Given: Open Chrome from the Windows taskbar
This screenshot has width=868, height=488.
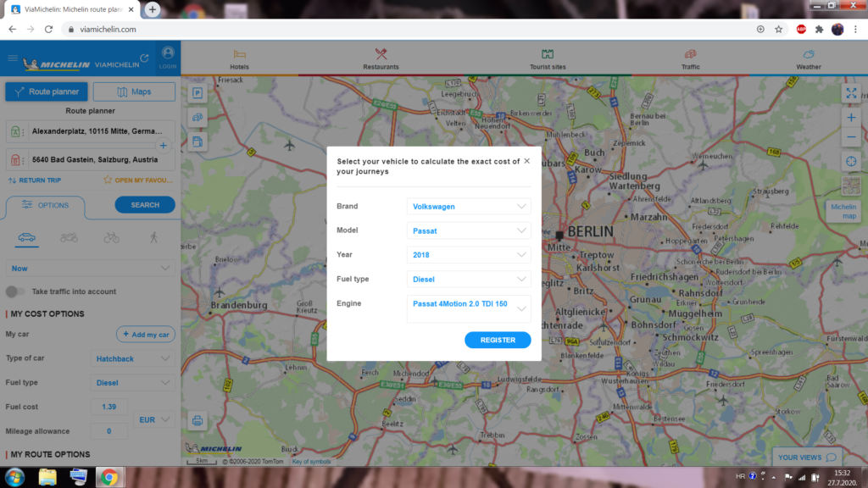Looking at the screenshot, I should click(108, 477).
